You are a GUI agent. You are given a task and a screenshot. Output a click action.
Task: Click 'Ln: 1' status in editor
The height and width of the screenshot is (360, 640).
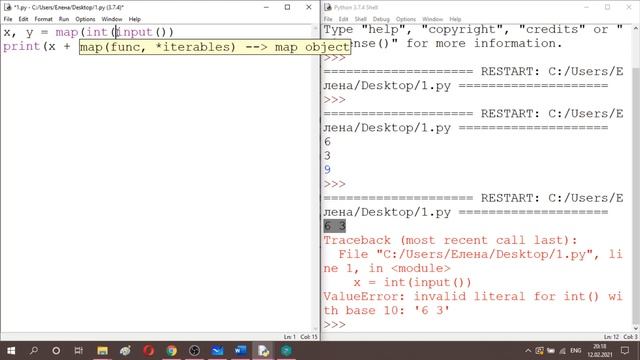click(289, 337)
